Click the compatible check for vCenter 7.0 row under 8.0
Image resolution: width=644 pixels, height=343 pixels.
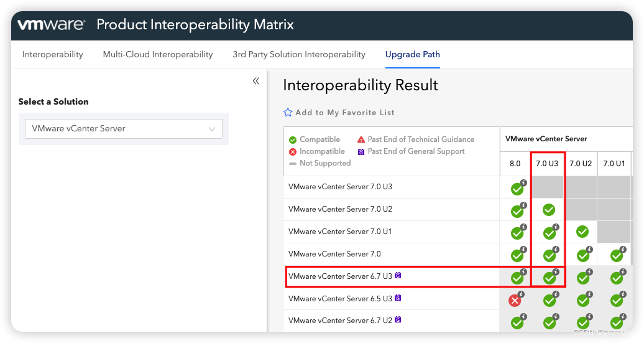[517, 255]
